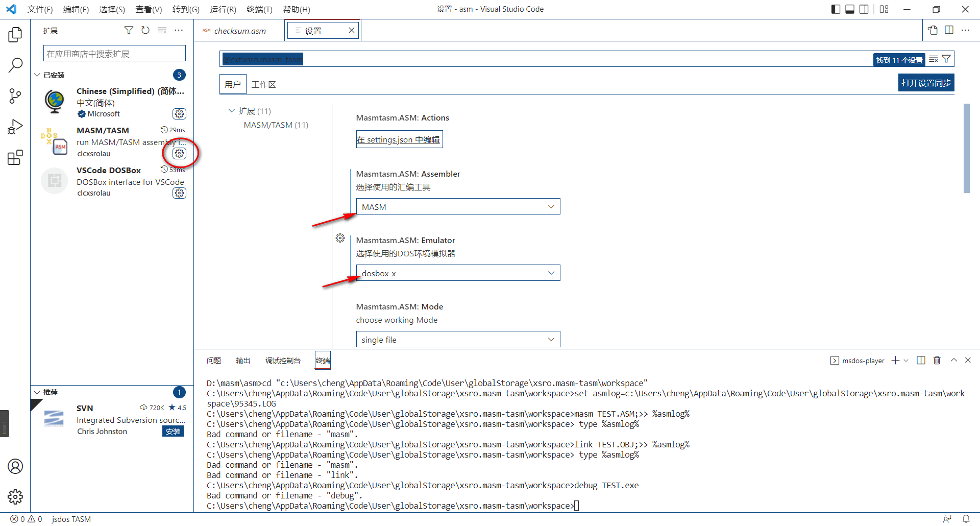Screen dimensions: 980x526
Task: Split the editor to the right
Action: pyautogui.click(x=949, y=30)
